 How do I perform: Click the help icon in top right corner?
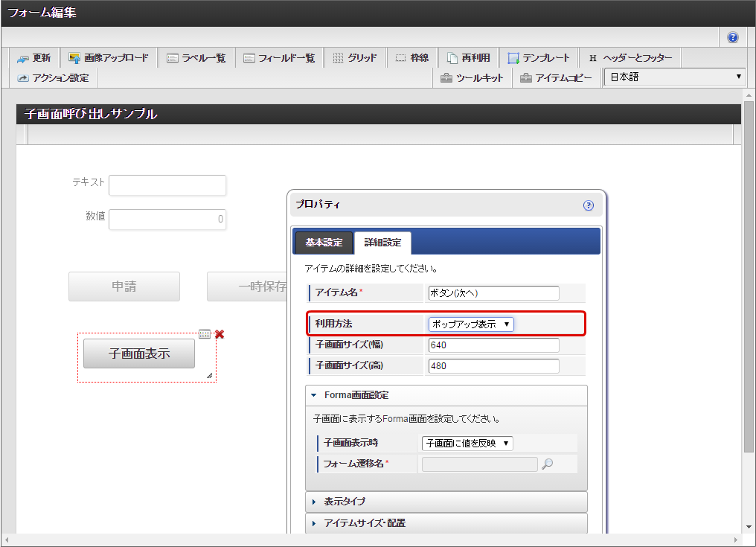[x=733, y=37]
